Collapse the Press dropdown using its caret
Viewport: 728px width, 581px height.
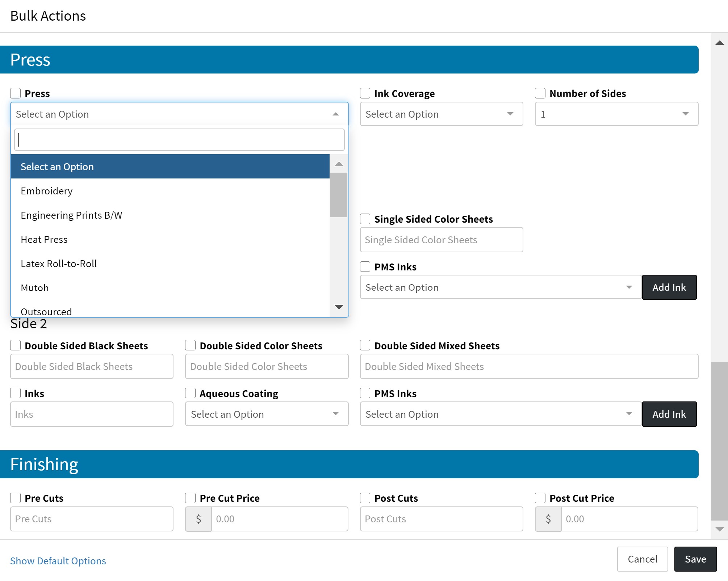[336, 114]
